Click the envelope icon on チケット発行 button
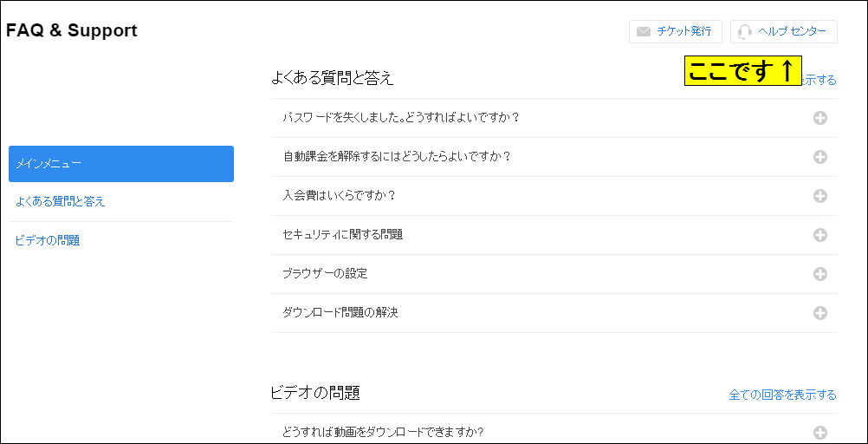868x444 pixels. point(644,32)
